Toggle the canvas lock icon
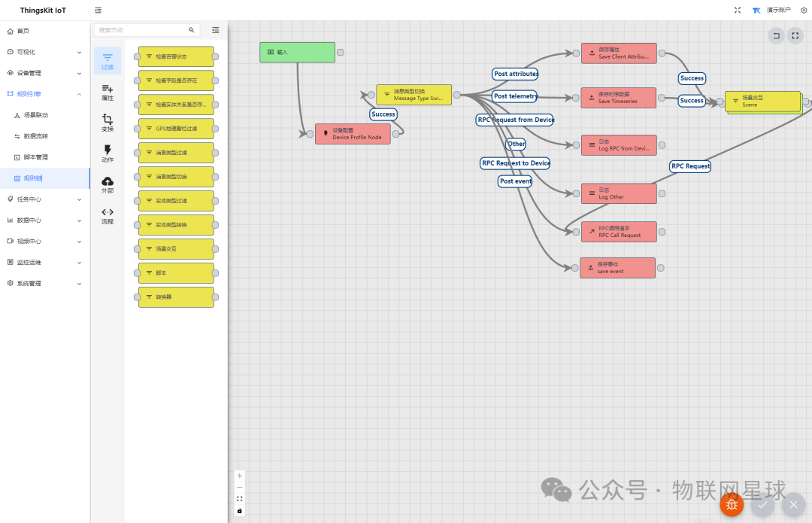 tap(240, 511)
